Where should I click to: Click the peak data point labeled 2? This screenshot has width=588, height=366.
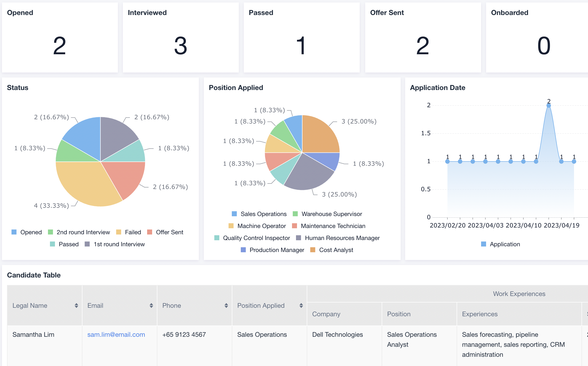pyautogui.click(x=549, y=105)
